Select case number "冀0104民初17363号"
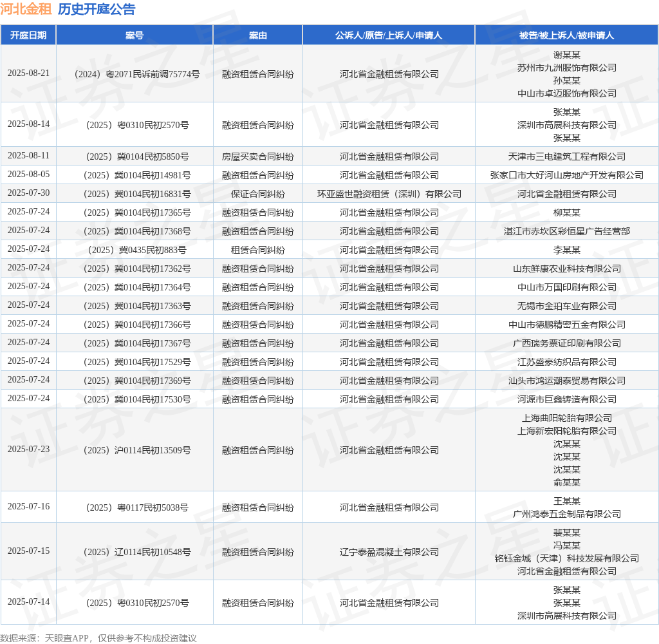The width and height of the screenshot is (659, 644). click(153, 306)
